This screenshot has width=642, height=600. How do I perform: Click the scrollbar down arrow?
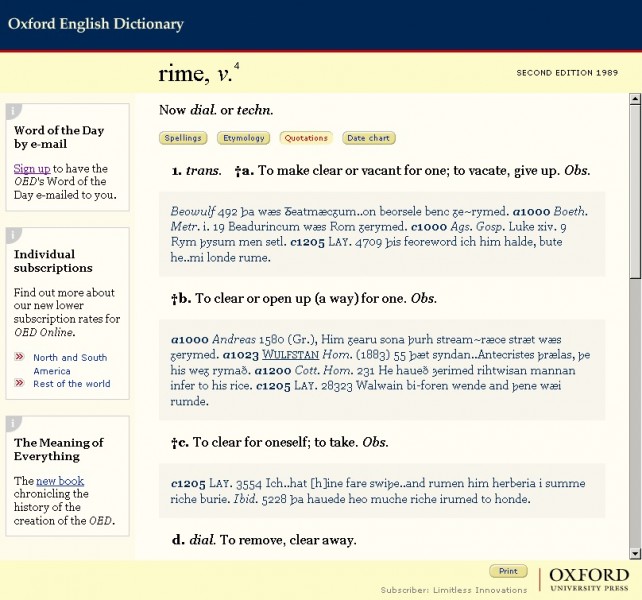634,552
